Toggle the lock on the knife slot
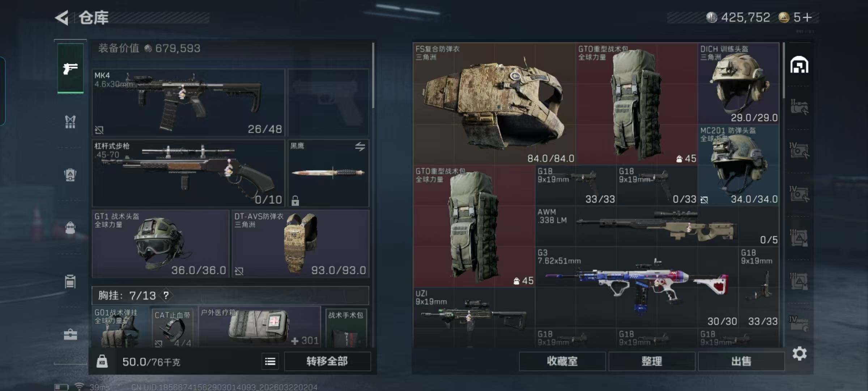The width and height of the screenshot is (868, 391). point(295,201)
